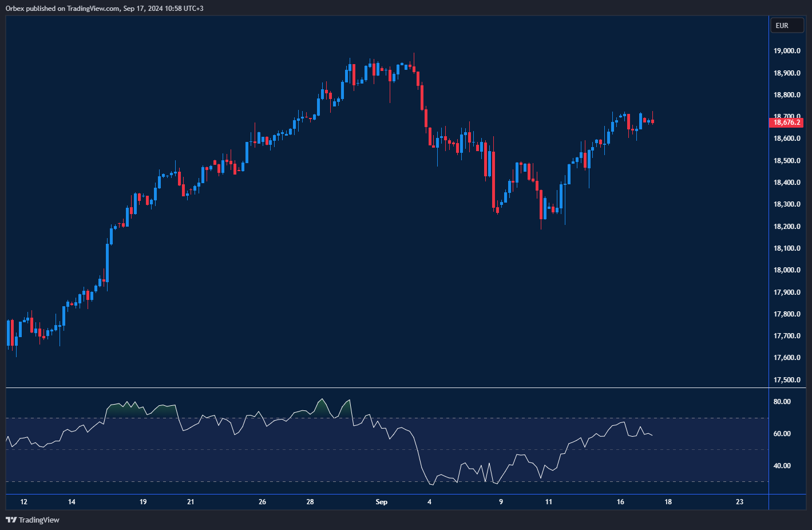Open the TradingView text link at bottom
Image resolution: width=812 pixels, height=530 pixels.
(x=39, y=520)
